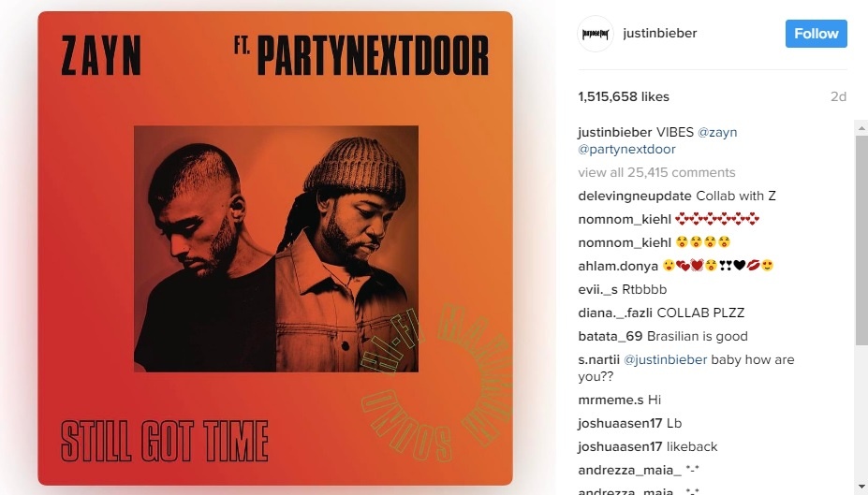Click the scrollbar up arrow
Viewport: 868px width, 495px height.
(861, 128)
